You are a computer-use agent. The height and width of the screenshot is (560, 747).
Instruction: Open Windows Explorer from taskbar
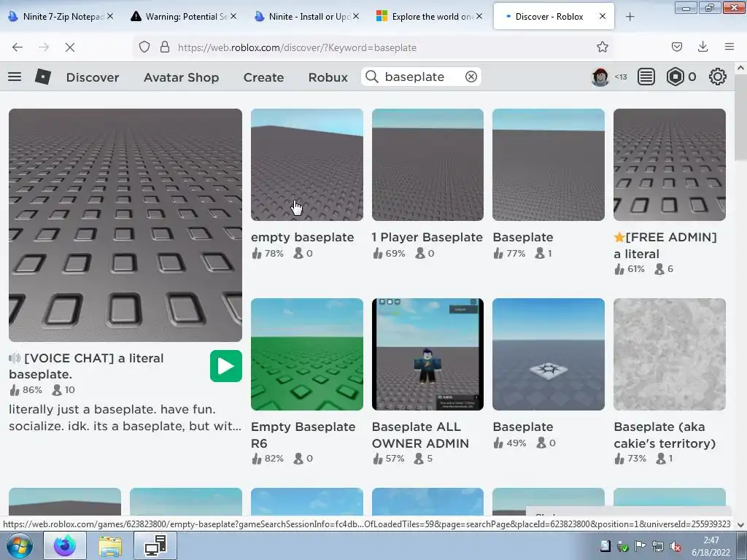pyautogui.click(x=110, y=545)
